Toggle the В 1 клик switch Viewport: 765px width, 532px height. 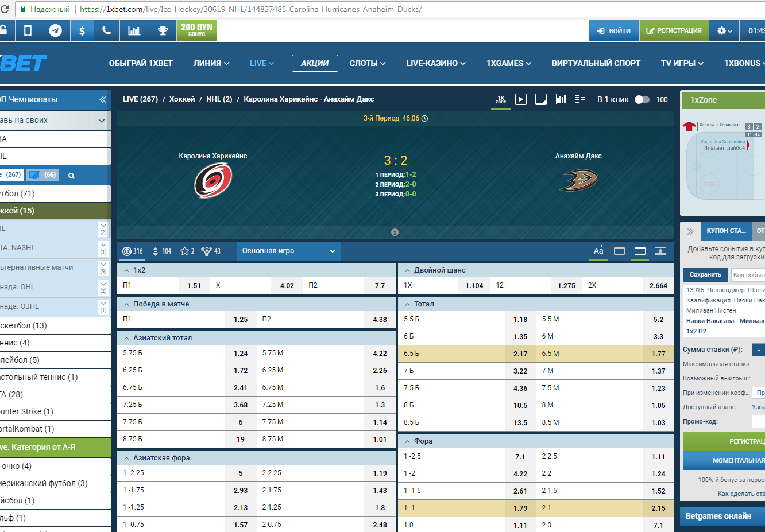642,99
